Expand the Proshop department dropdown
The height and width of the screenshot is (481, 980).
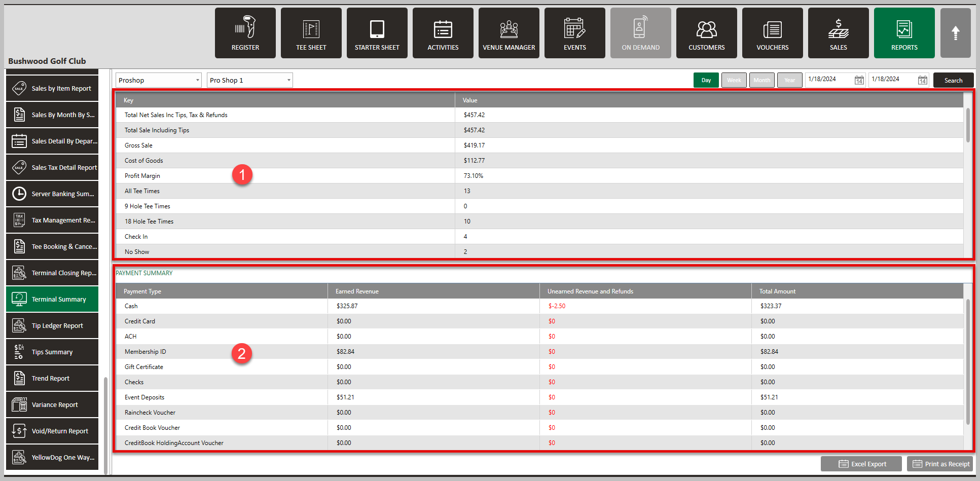pos(159,80)
